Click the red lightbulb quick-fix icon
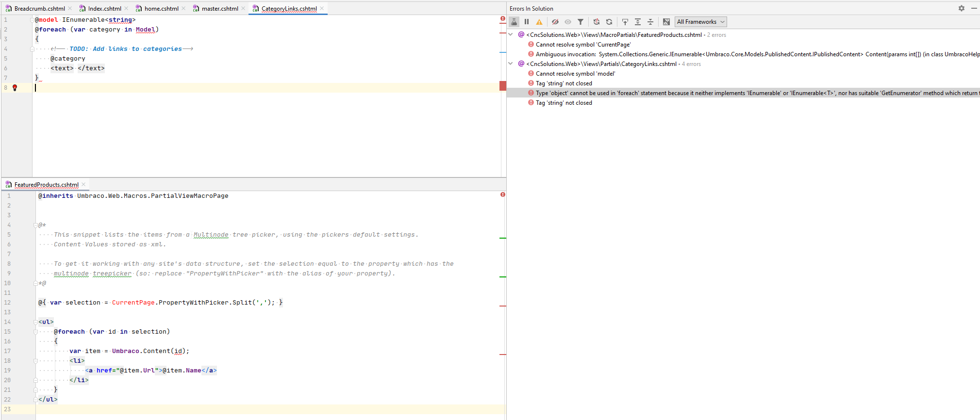Image resolution: width=980 pixels, height=420 pixels. point(15,88)
